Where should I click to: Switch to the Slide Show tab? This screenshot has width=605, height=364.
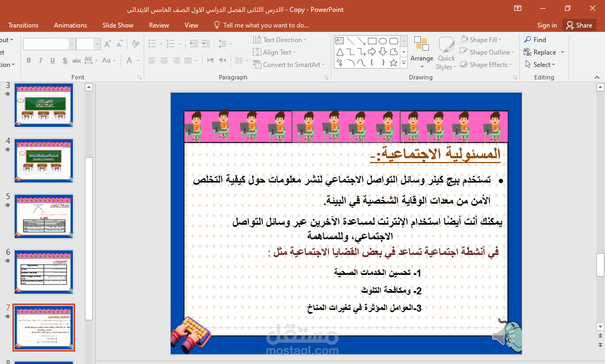[x=118, y=25]
